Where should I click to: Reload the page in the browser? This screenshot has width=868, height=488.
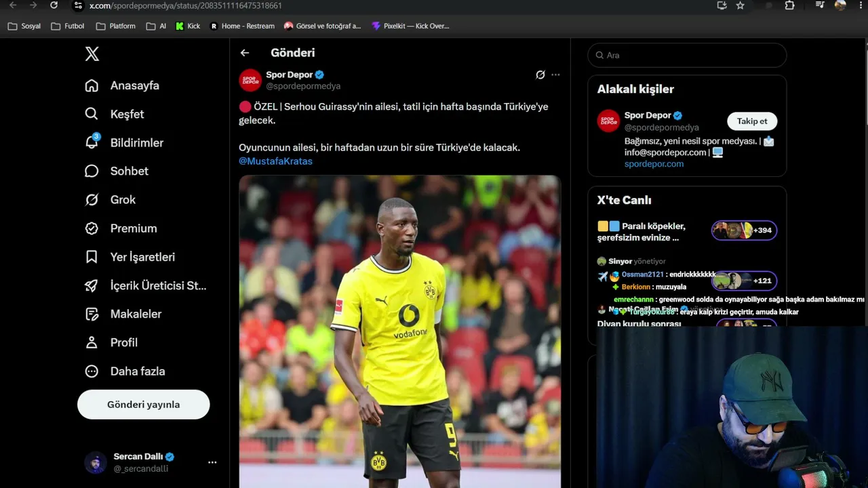[x=54, y=5]
